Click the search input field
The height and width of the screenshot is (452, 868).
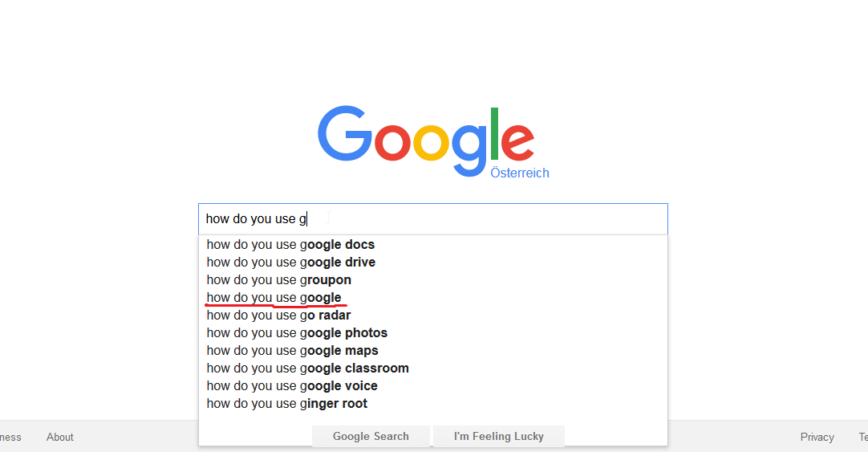pyautogui.click(x=433, y=219)
